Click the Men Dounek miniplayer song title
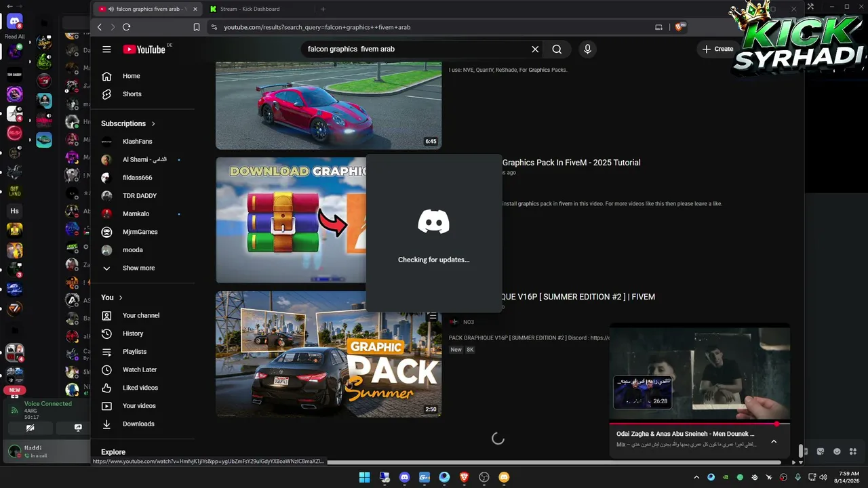This screenshot has width=868, height=488. pos(686,434)
